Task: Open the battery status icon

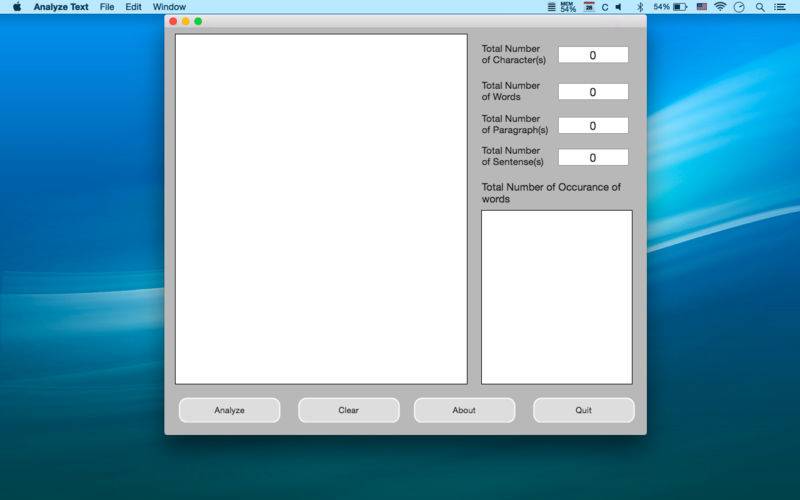Action: [x=680, y=7]
